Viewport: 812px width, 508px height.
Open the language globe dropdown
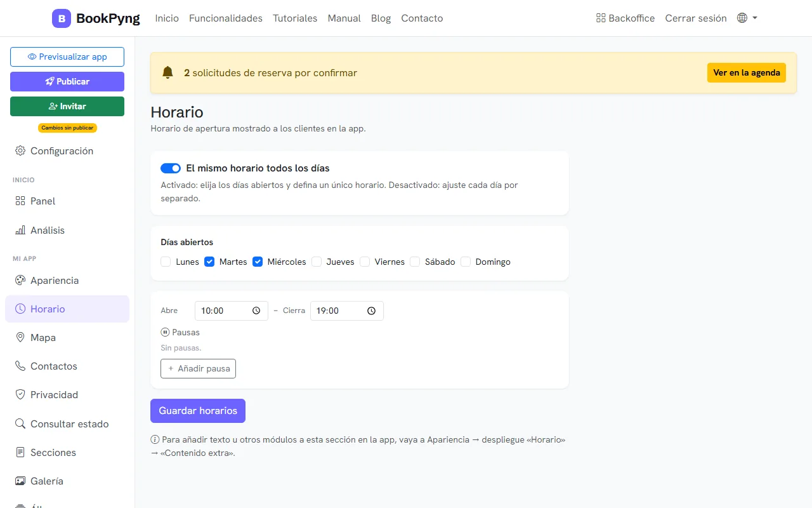(747, 18)
